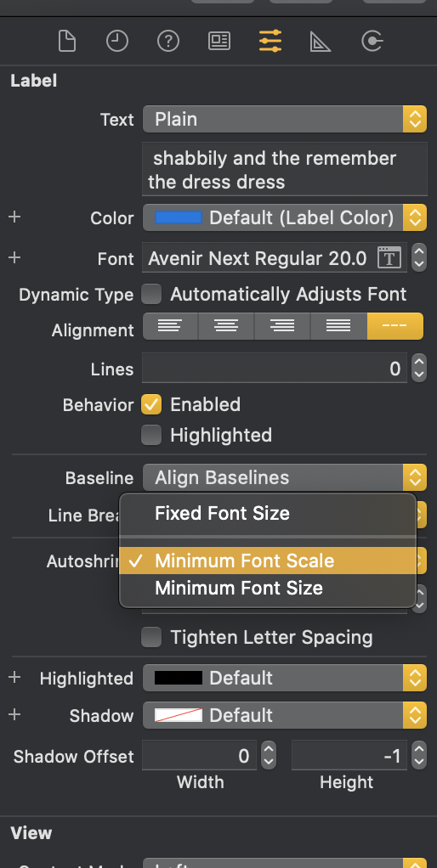The image size is (437, 868).
Task: Expand the Baseline Align Baselines dropdown
Action: pyautogui.click(x=285, y=477)
